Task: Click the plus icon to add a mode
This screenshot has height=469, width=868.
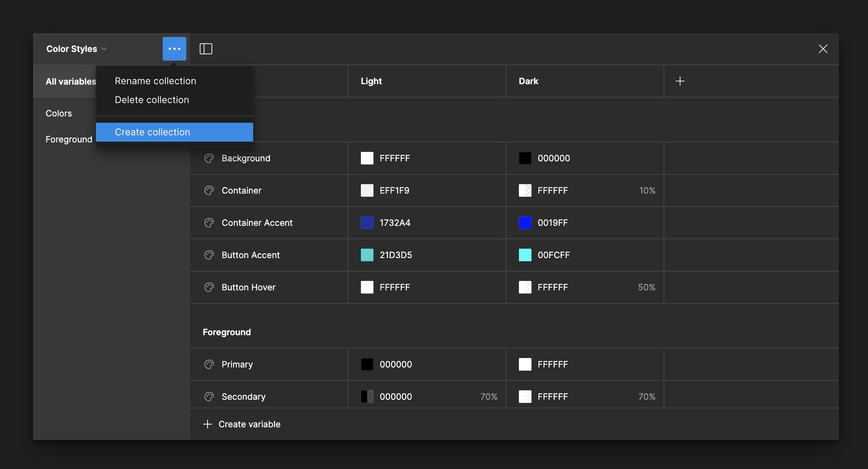Action: pos(680,81)
